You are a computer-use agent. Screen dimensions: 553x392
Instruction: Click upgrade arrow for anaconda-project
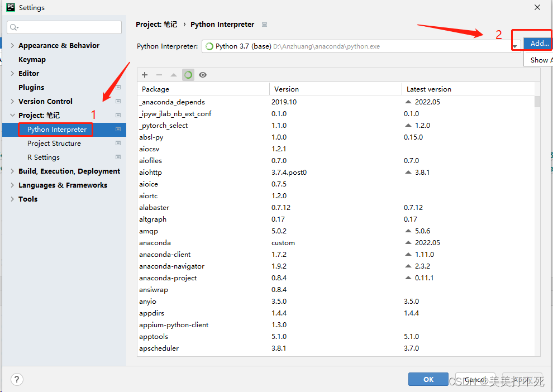[408, 278]
